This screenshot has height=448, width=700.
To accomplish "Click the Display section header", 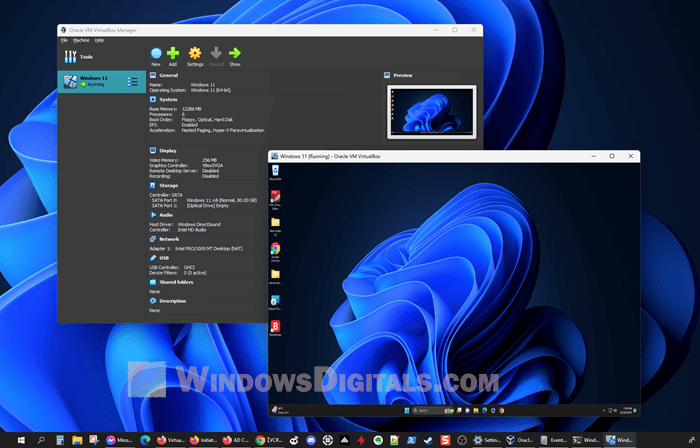I will 168,151.
